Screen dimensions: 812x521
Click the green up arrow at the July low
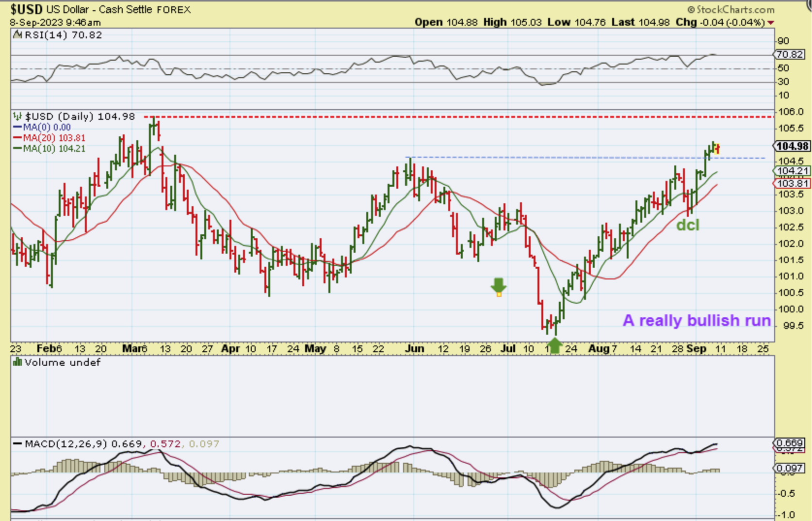[x=554, y=346]
